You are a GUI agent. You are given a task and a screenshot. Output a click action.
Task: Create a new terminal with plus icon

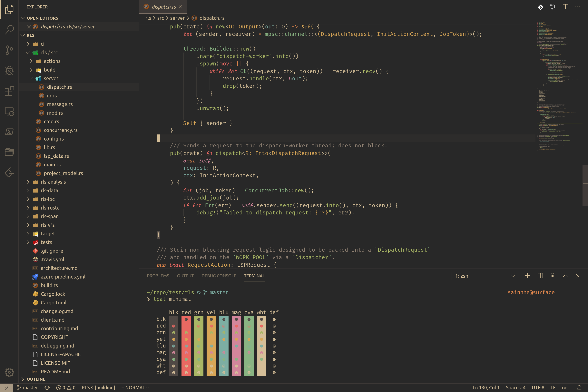(527, 276)
